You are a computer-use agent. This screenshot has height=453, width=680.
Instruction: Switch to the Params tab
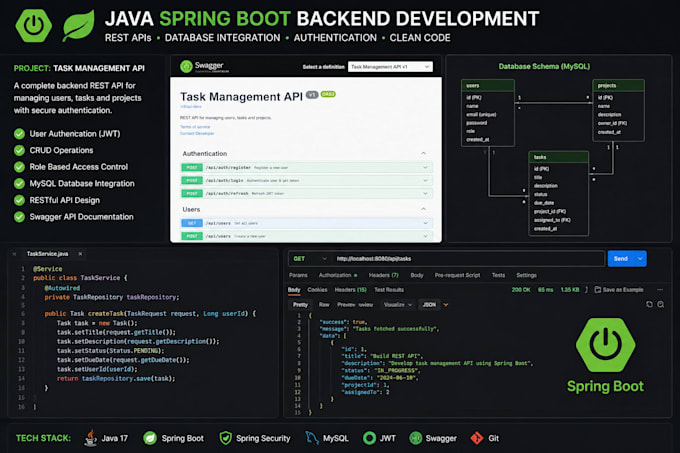[298, 275]
